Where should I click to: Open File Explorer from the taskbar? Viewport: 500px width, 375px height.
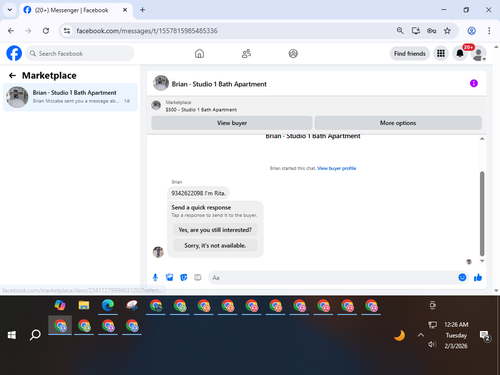(84, 305)
